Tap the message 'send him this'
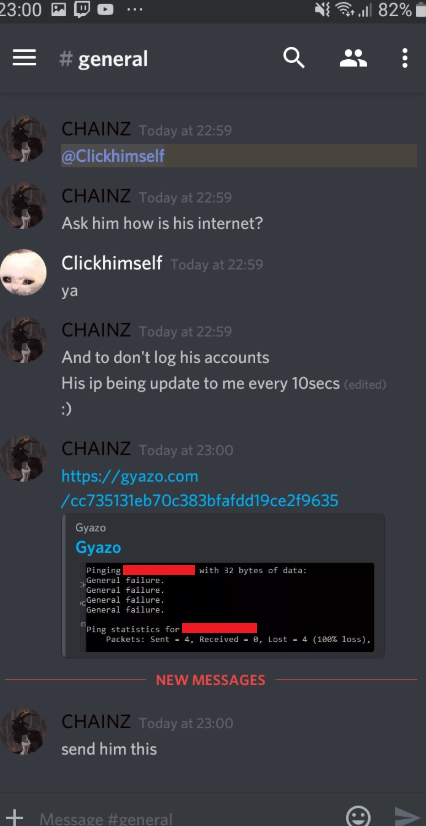The width and height of the screenshot is (426, 826). [x=109, y=749]
